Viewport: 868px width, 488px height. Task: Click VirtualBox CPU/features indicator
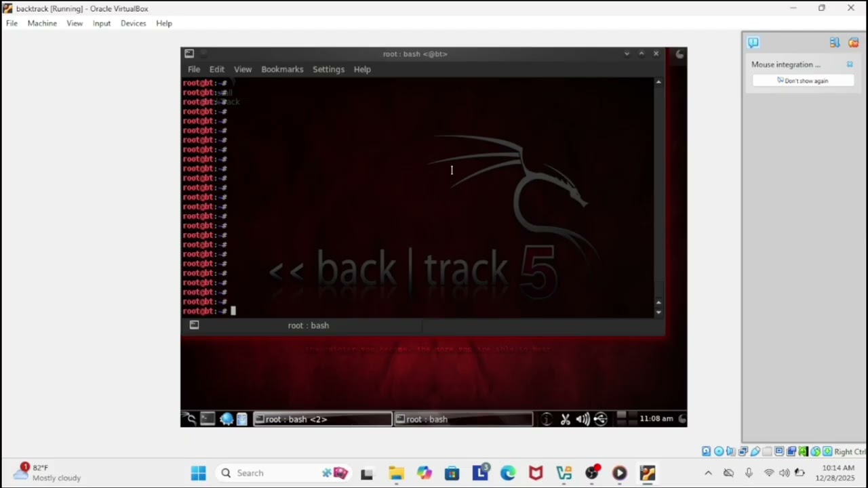tap(803, 451)
